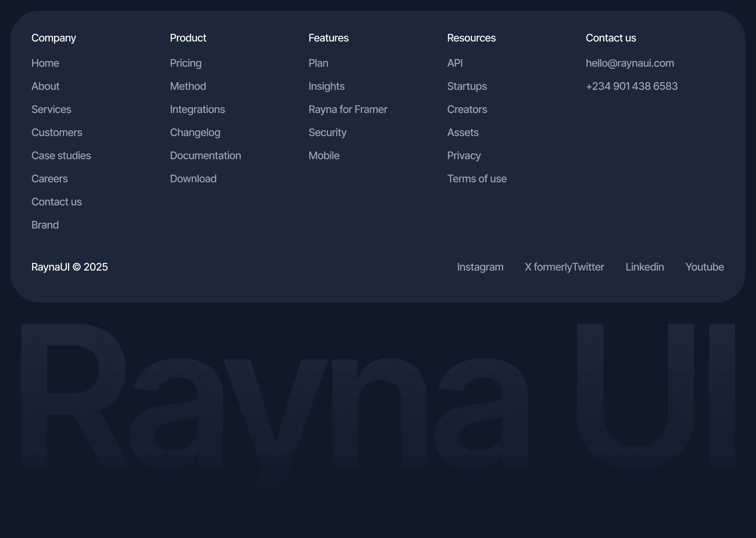756x538 pixels.
Task: Go to the Security link
Action: [327, 132]
